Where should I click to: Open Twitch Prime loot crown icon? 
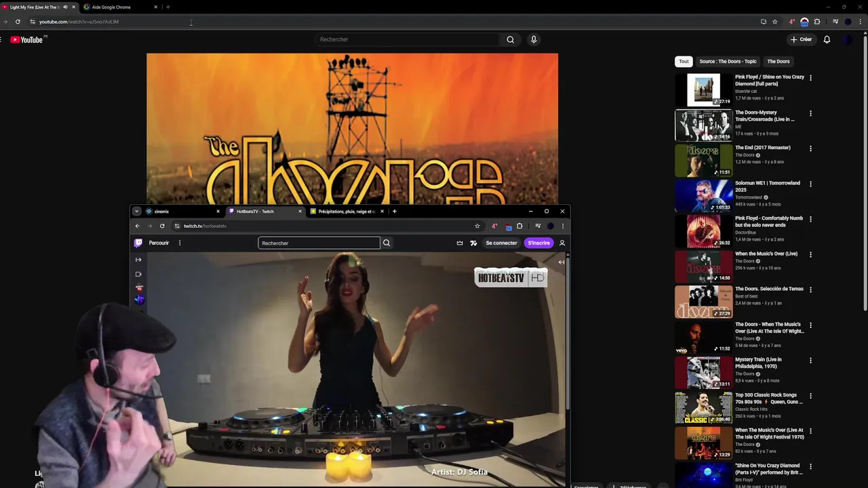point(460,243)
